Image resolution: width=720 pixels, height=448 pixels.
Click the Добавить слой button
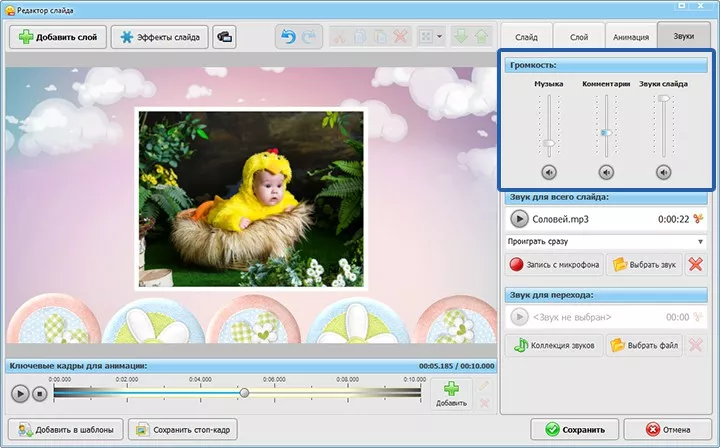pyautogui.click(x=56, y=37)
